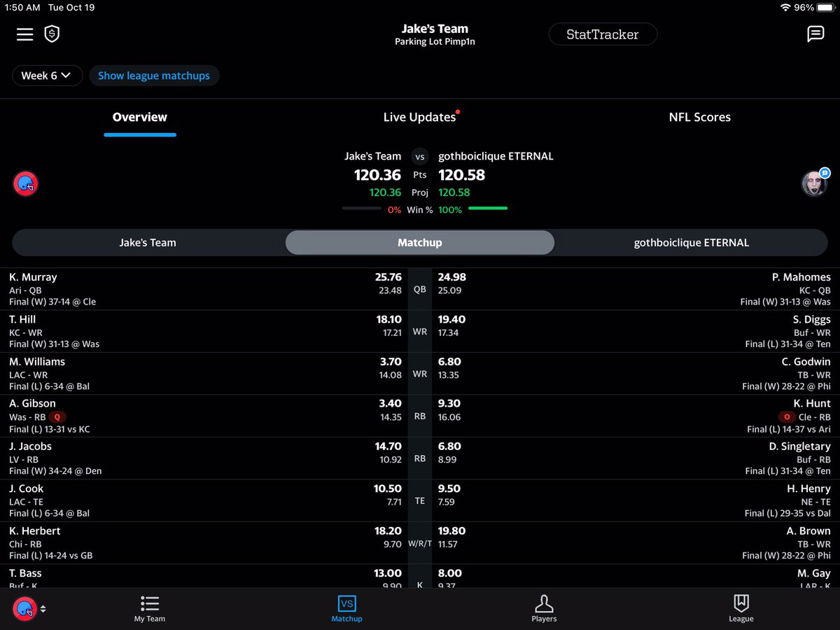
Task: Open A. Brown player details
Action: point(808,531)
